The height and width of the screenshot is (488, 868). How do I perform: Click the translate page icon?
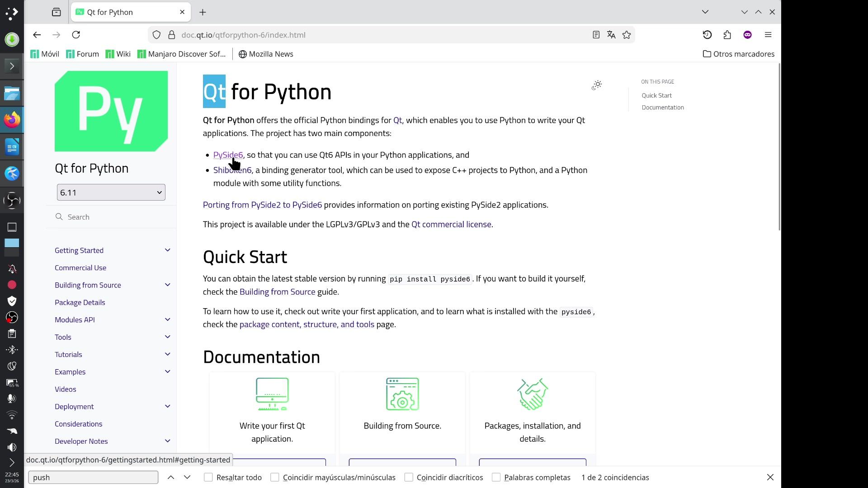tap(611, 35)
